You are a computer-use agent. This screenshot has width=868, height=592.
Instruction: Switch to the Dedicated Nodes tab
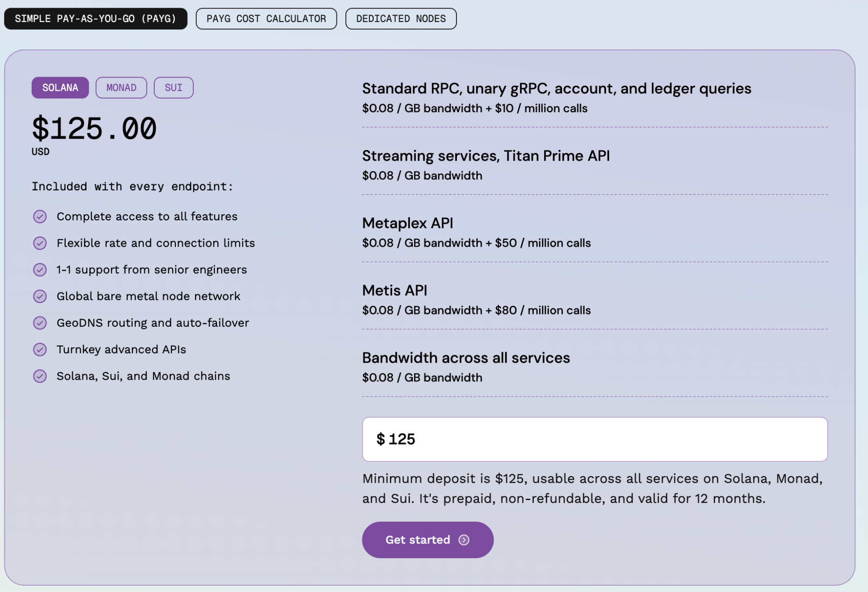pos(401,19)
